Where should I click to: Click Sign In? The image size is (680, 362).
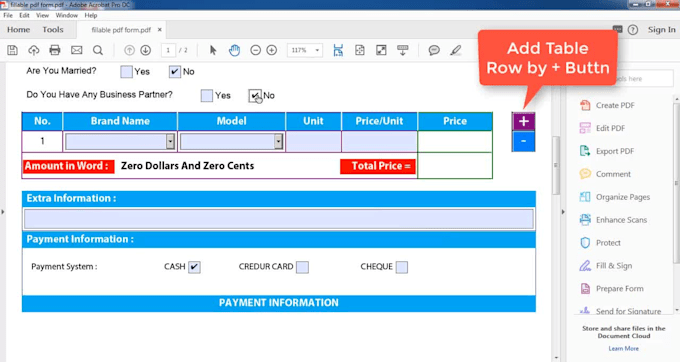pos(661,30)
